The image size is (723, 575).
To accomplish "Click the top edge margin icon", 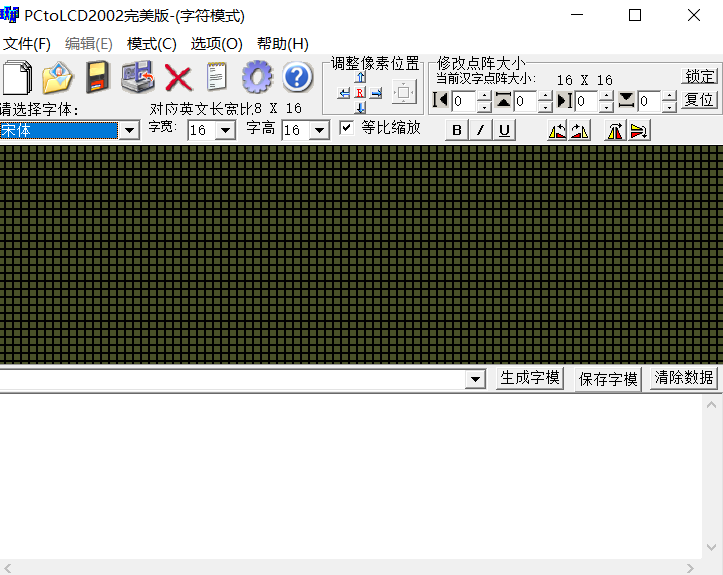I will pos(503,100).
